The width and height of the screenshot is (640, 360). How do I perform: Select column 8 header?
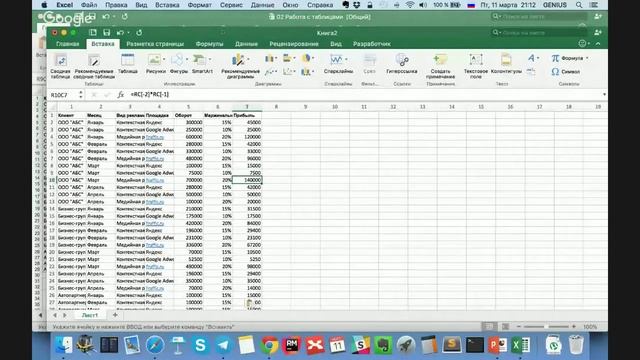pyautogui.click(x=276, y=107)
